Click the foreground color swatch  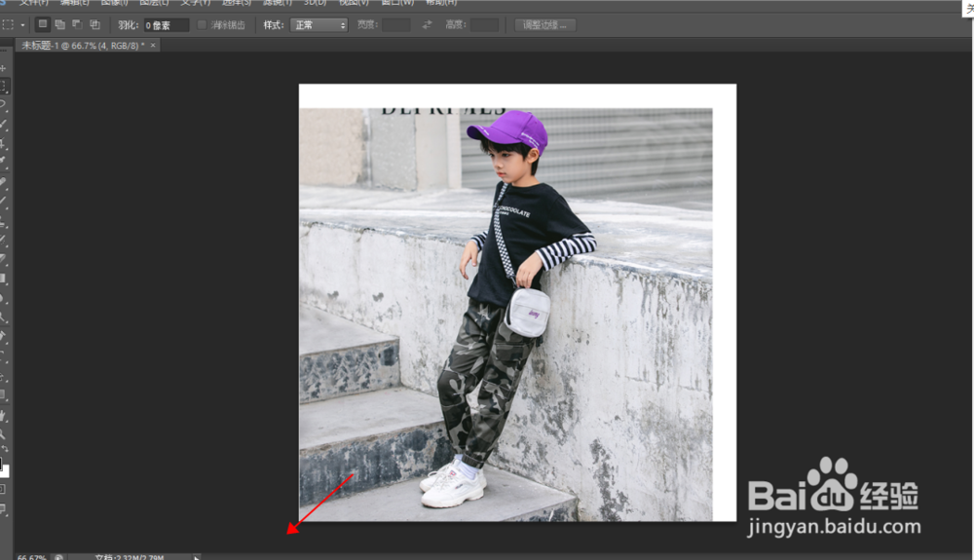tap(1, 464)
